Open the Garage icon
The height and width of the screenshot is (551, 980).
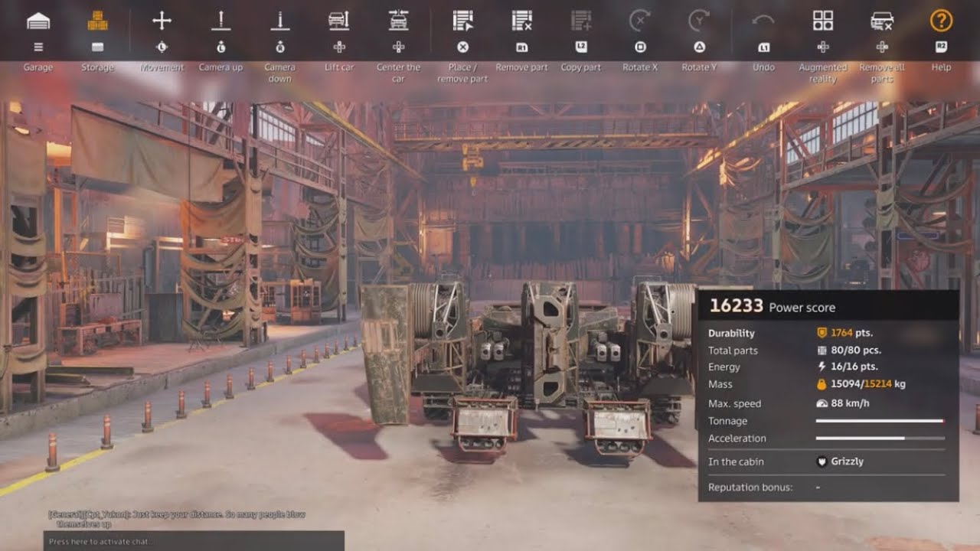pos(38,21)
